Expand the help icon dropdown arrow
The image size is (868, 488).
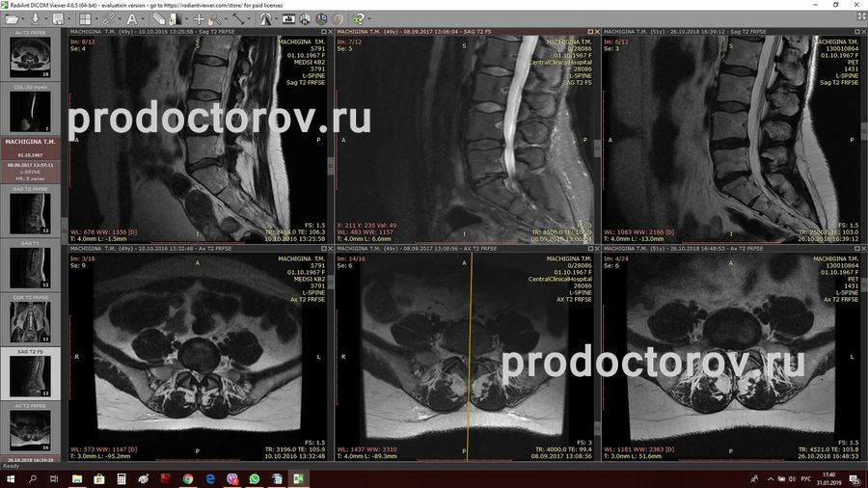point(369,18)
